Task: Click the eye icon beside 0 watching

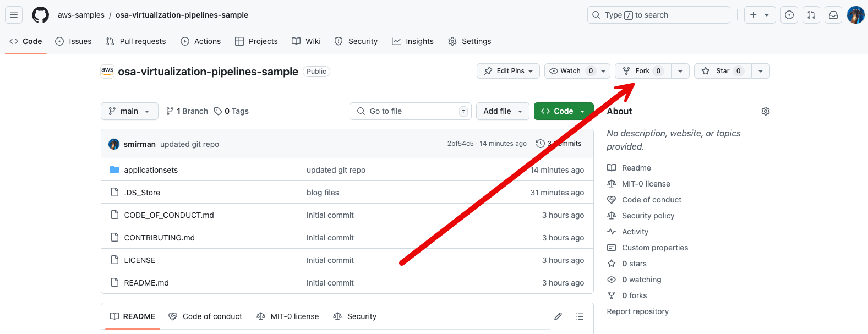Action: point(612,280)
